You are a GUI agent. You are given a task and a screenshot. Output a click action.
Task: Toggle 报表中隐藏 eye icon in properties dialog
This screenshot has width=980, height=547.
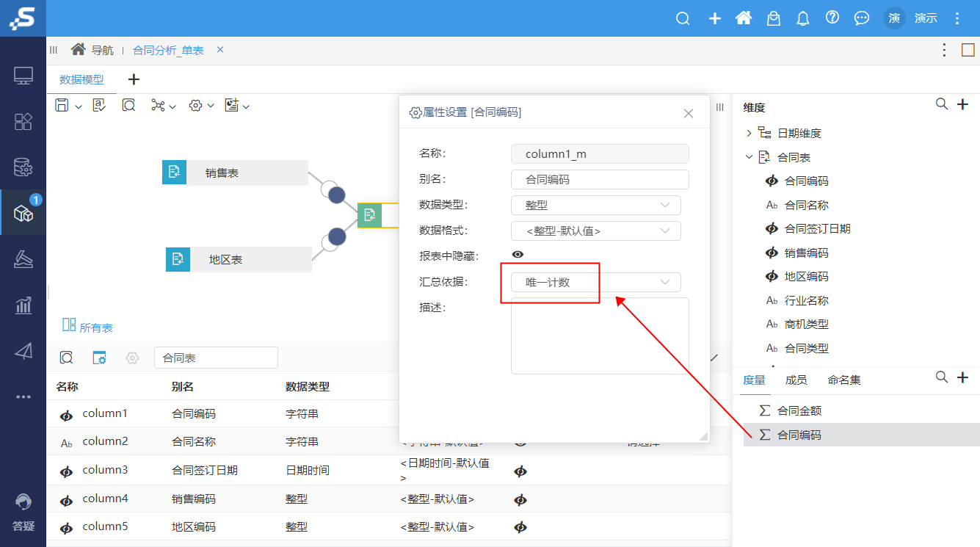click(x=518, y=254)
